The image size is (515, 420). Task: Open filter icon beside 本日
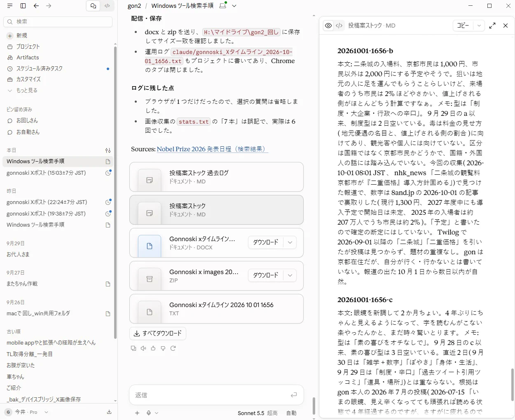tap(108, 150)
